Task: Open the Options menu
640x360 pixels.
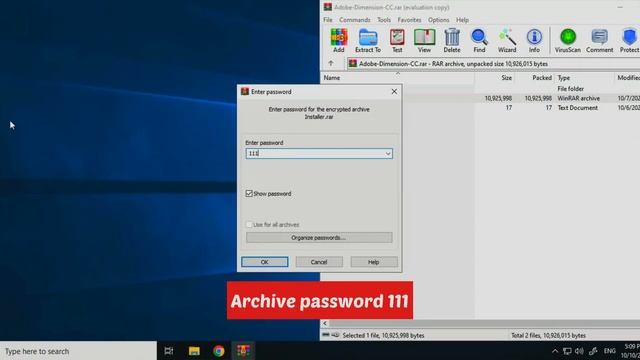Action: (x=438, y=20)
